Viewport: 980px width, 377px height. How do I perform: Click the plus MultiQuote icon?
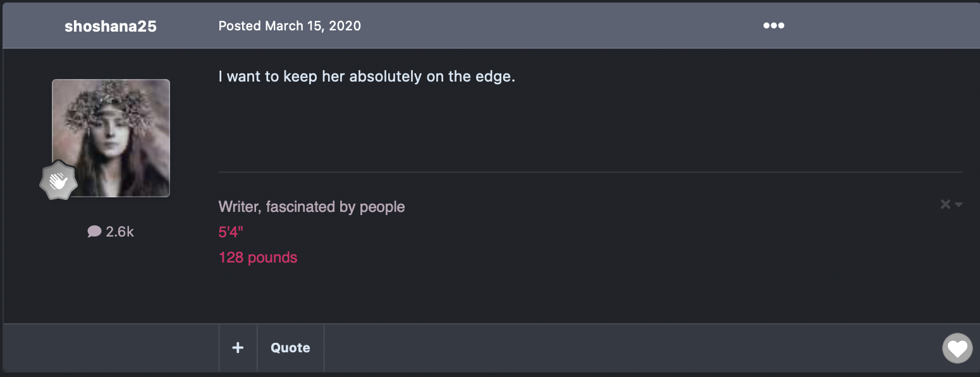(x=238, y=348)
